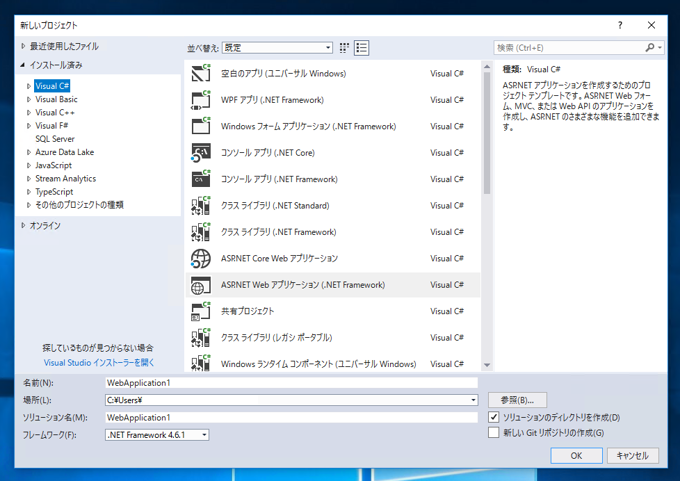Image resolution: width=680 pixels, height=481 pixels.
Task: Open the .NET Framework 4.6.1 version dropdown
Action: pos(157,435)
